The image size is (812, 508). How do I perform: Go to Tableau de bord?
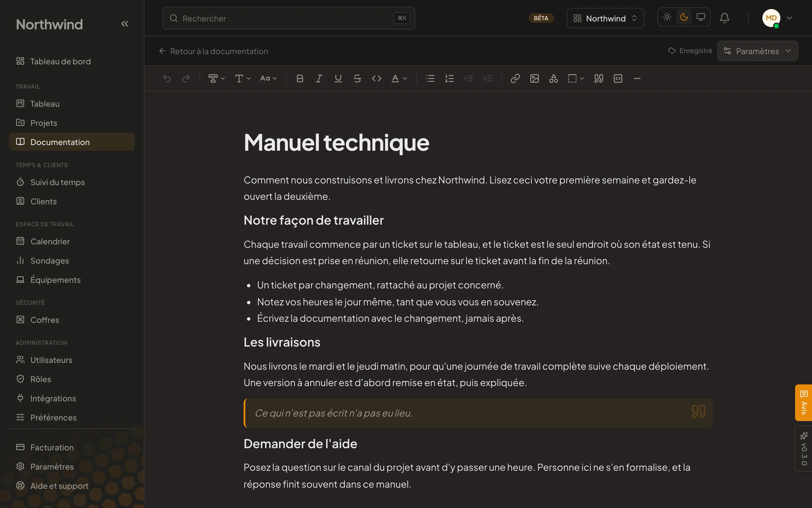71,62
